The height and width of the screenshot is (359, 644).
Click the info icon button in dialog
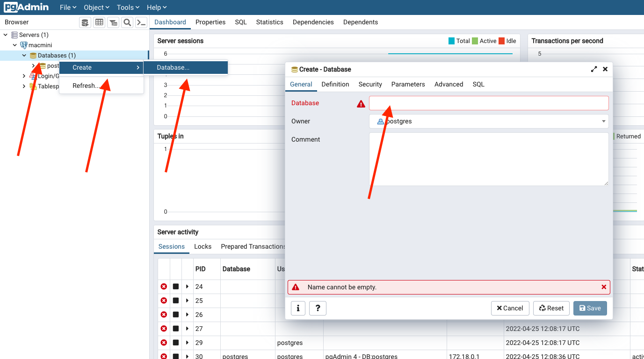pyautogui.click(x=298, y=308)
